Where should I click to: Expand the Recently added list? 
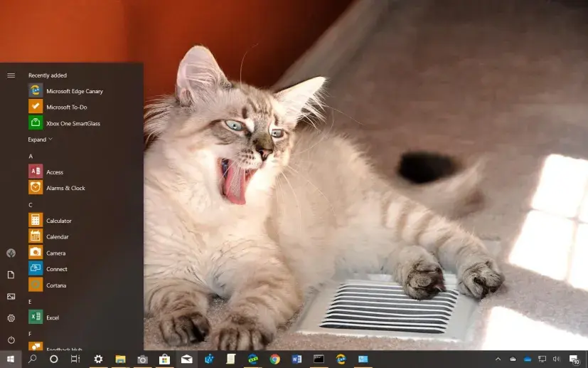pos(40,140)
